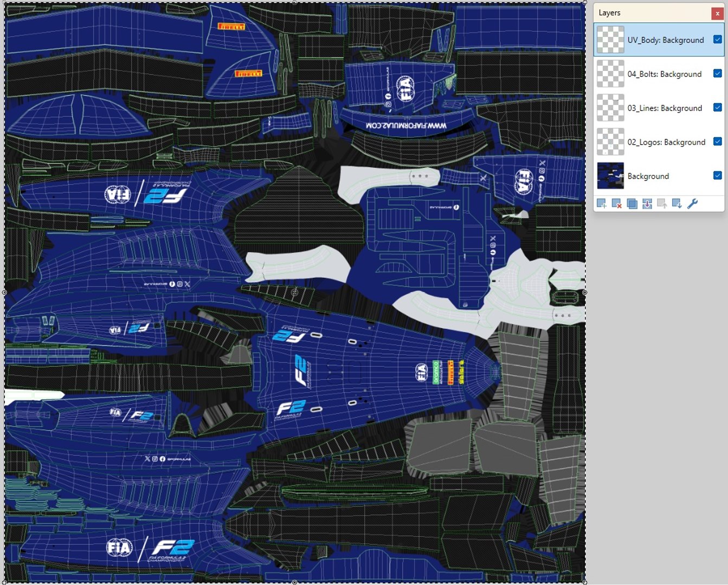
Task: Click the bottom-right selection corner handle
Action: tap(585, 582)
